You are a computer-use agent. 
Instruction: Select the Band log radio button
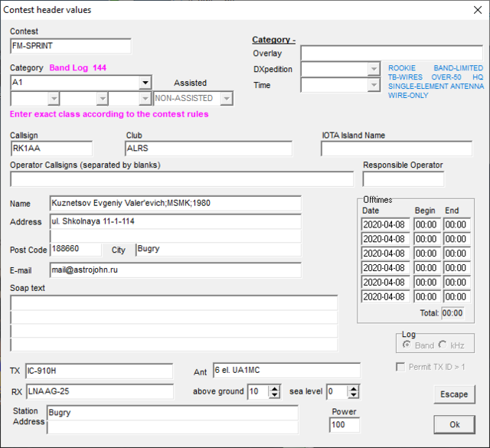pyautogui.click(x=407, y=346)
